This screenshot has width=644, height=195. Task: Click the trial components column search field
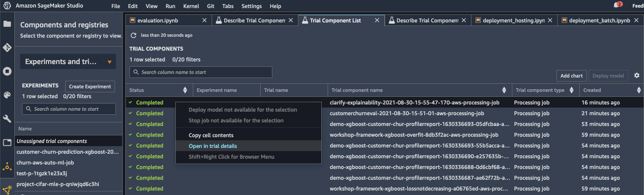tap(201, 72)
